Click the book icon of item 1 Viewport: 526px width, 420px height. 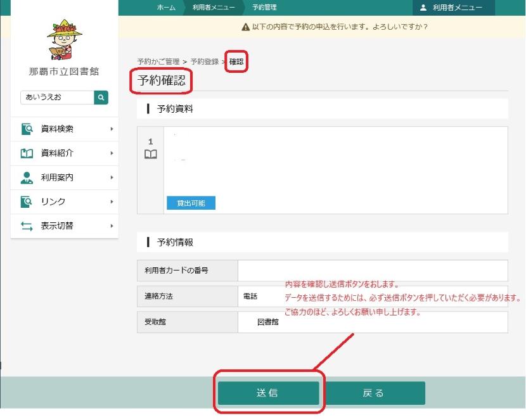point(151,154)
